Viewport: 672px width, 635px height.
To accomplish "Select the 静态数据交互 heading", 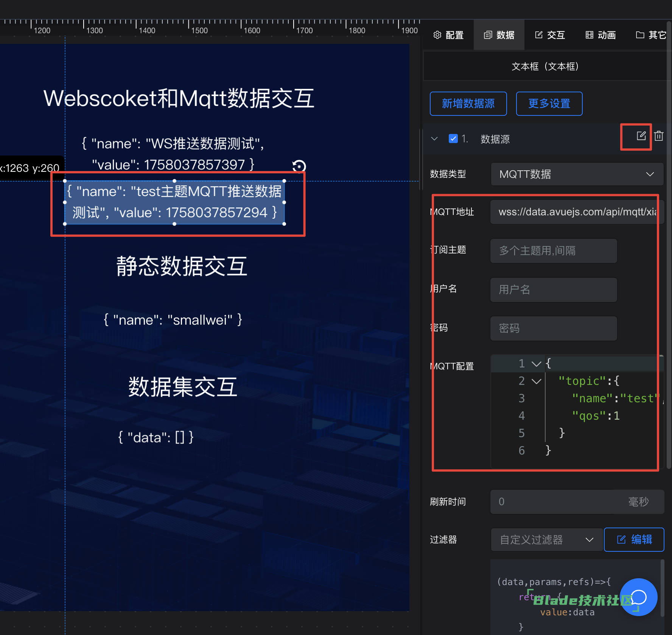I will click(182, 266).
